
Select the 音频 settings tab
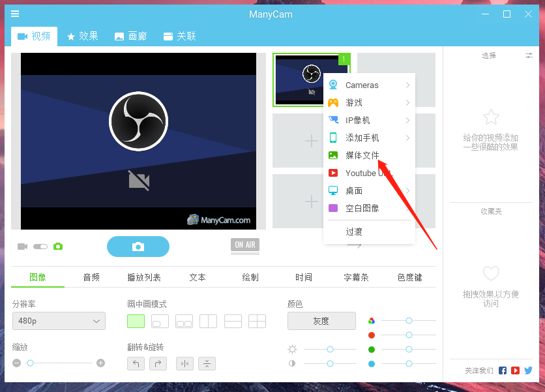point(91,278)
